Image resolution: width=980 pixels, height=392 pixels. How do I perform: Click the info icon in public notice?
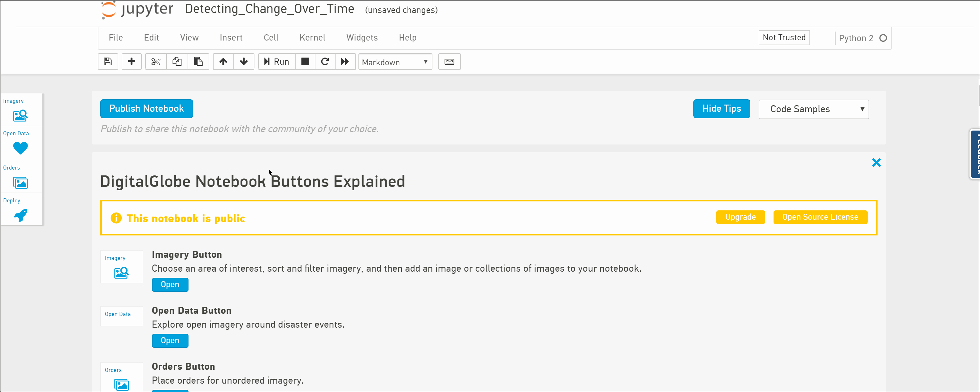point(116,218)
